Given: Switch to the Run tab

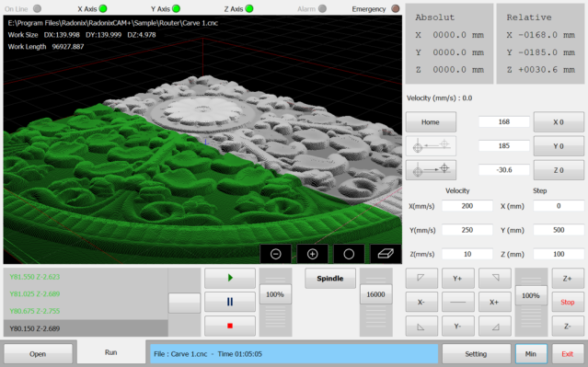Looking at the screenshot, I should tap(111, 352).
